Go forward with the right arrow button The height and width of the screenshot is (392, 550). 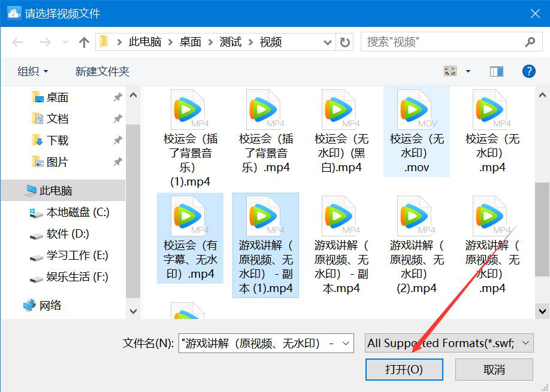[x=45, y=42]
